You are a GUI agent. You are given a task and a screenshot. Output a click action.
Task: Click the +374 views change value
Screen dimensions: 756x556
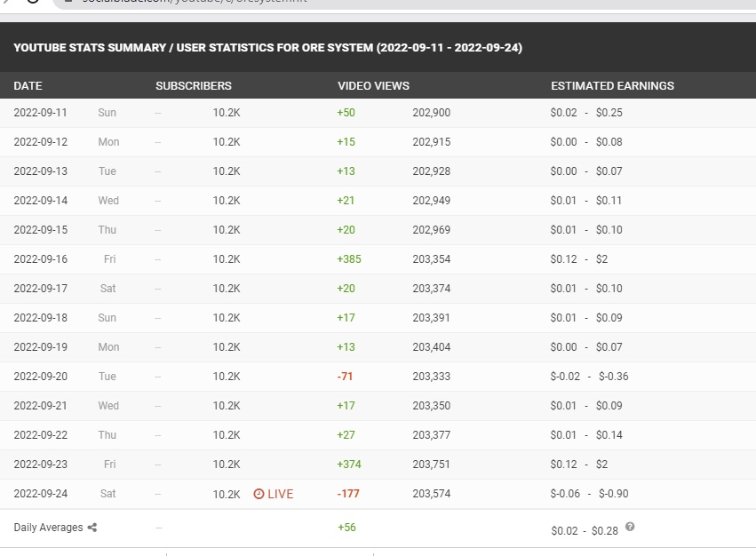coord(348,465)
